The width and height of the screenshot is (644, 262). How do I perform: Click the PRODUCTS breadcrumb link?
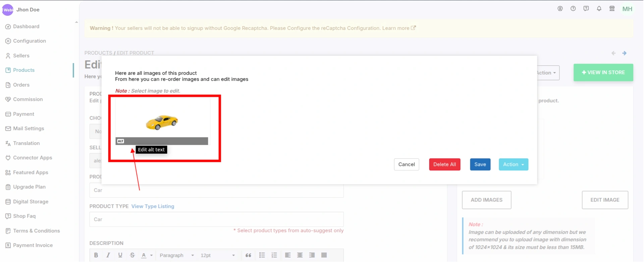(98, 53)
